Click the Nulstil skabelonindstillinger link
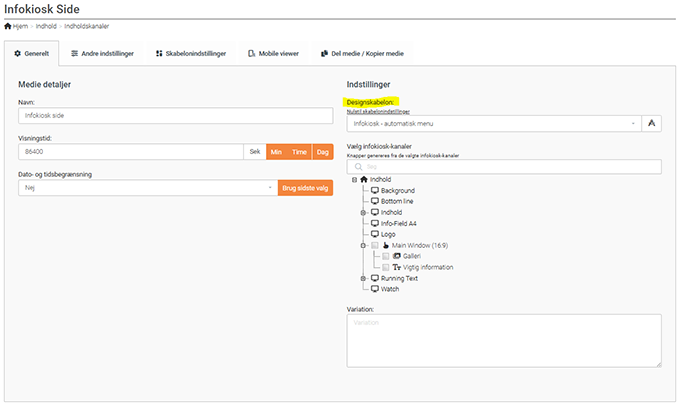680x406 pixels. [380, 111]
